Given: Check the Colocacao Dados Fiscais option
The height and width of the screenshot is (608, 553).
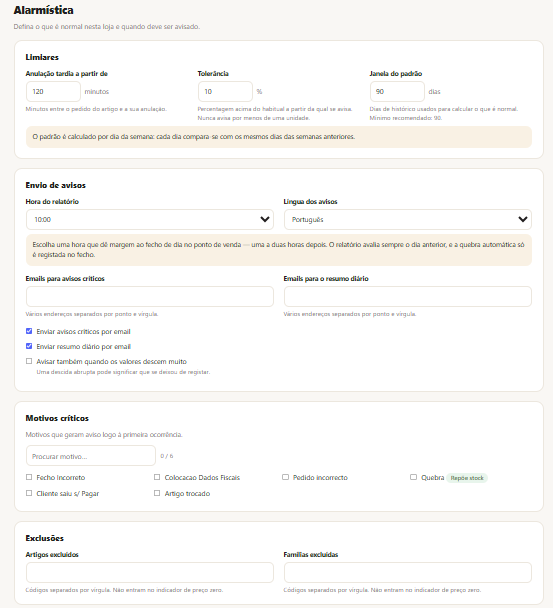Looking at the screenshot, I should (x=157, y=477).
